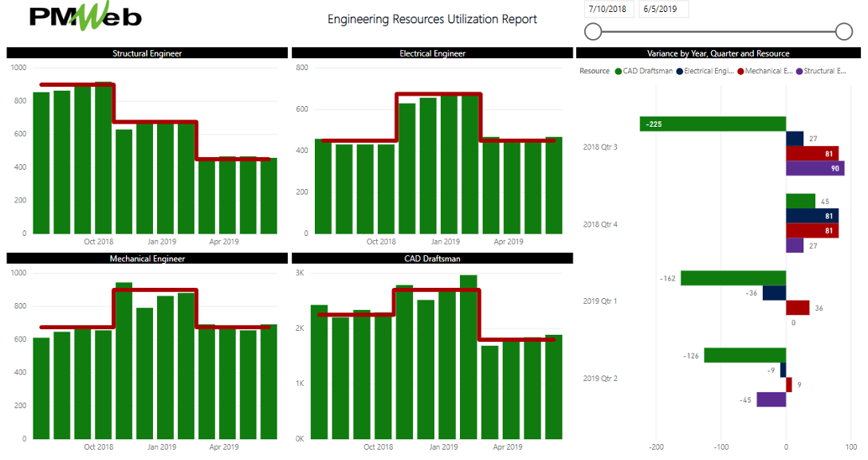This screenshot has height=460, width=868.
Task: Click the right date slider handle
Action: [843, 32]
